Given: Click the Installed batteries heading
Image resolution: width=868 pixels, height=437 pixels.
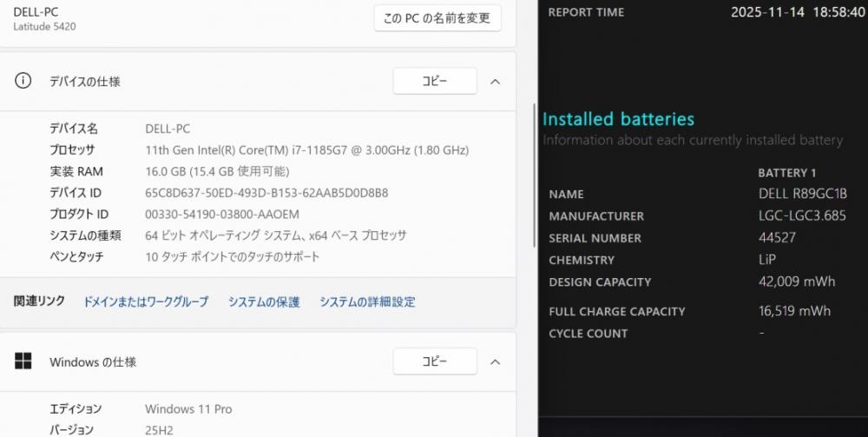Looking at the screenshot, I should tap(618, 119).
